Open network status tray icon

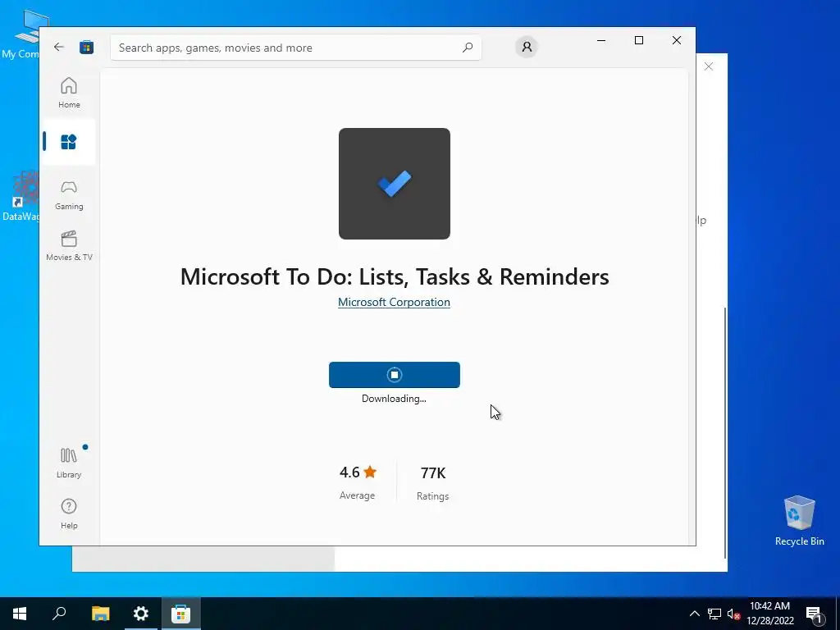714,614
